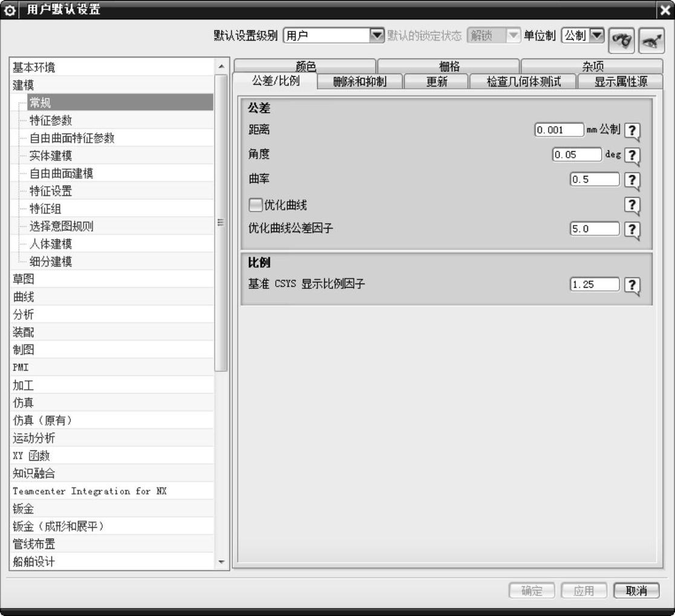This screenshot has width=675, height=616.
Task: Click the 优化曲线公差因子 input field
Action: (x=595, y=229)
